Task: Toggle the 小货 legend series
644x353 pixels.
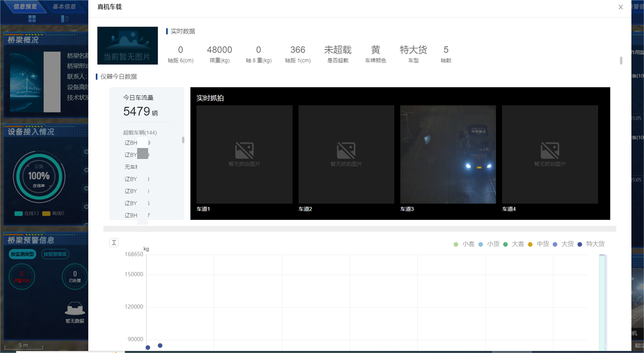Action: (x=489, y=244)
